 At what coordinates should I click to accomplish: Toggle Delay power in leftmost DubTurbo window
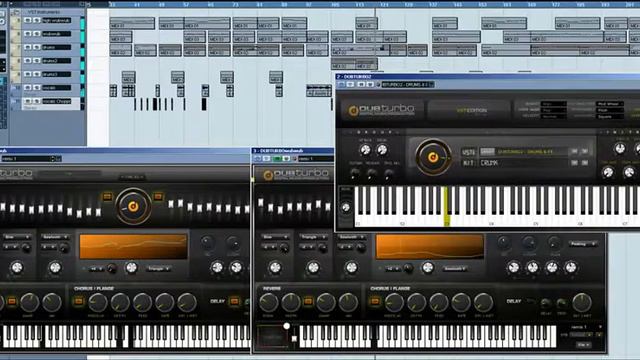click(234, 301)
